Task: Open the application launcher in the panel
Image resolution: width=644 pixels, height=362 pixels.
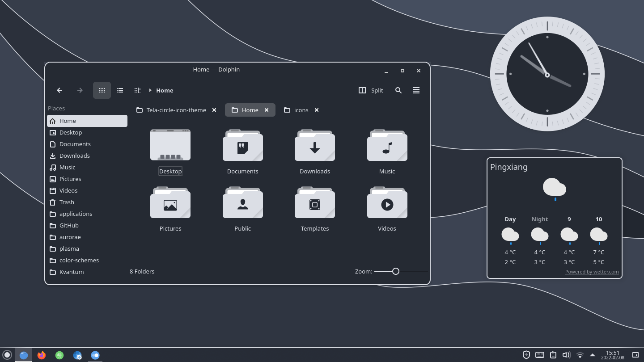Action: click(7, 355)
